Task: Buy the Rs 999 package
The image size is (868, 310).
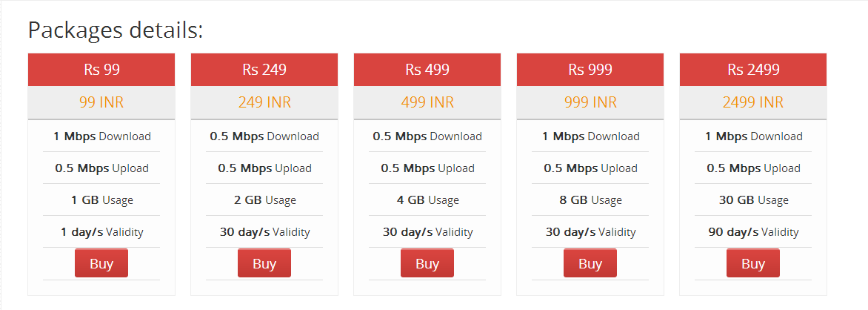Action: [x=590, y=263]
